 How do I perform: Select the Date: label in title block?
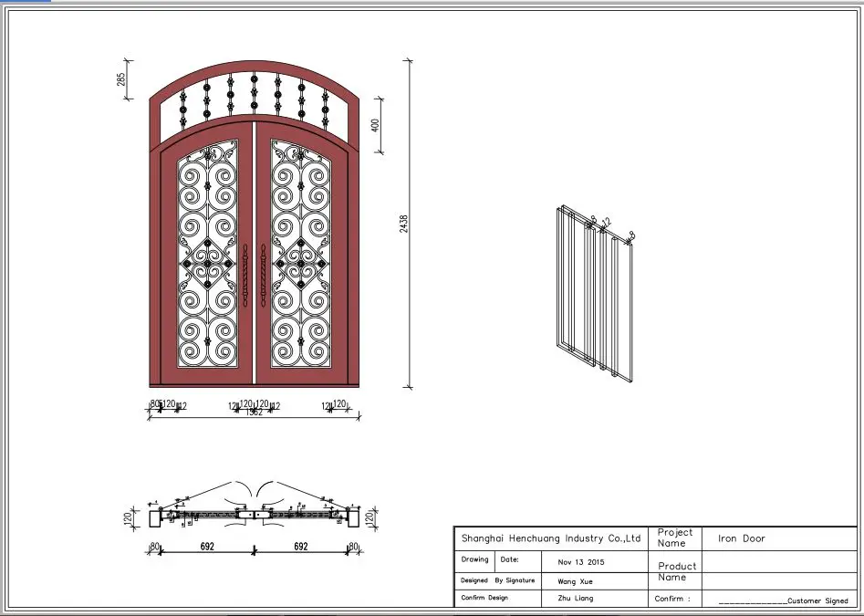(x=510, y=559)
